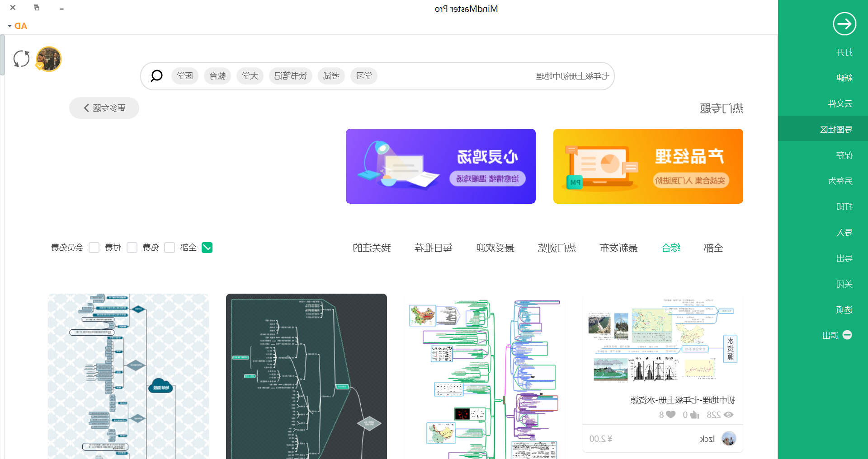Viewport: 868px width, 459px height.
Task: Open the purple 心灵鸡汤 banner
Action: [441, 166]
